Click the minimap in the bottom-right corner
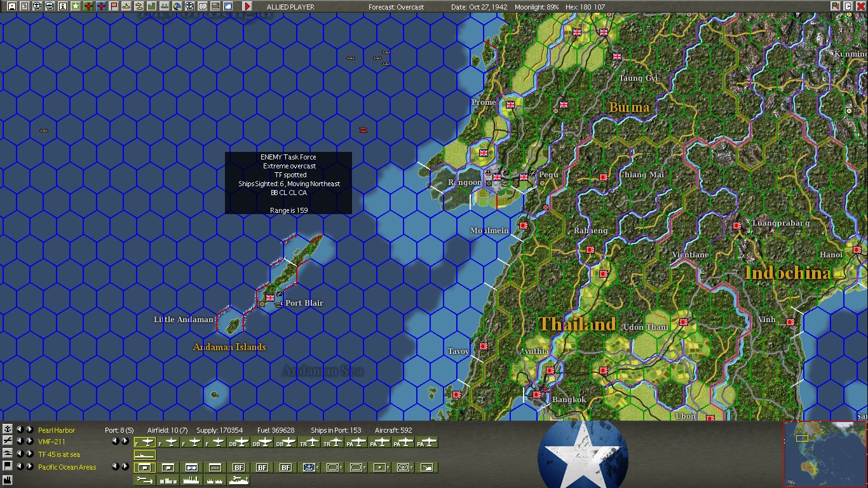The height and width of the screenshot is (488, 868). (825, 454)
